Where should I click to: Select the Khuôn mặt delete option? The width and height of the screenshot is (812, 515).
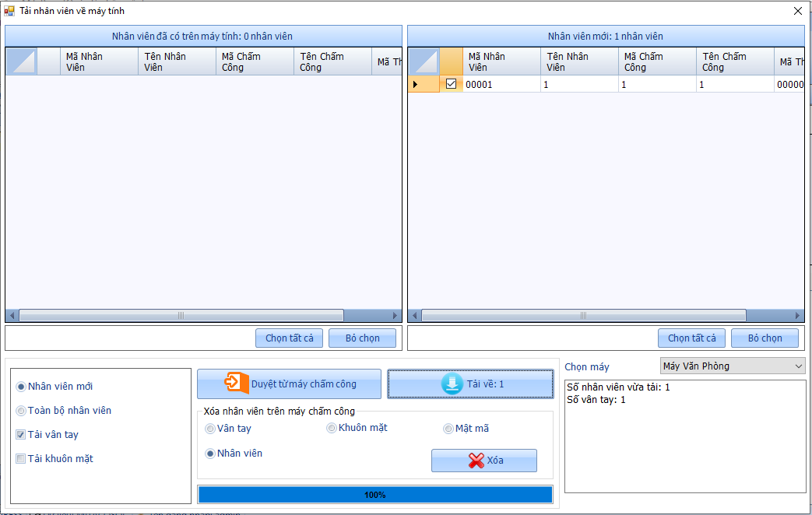pos(332,428)
